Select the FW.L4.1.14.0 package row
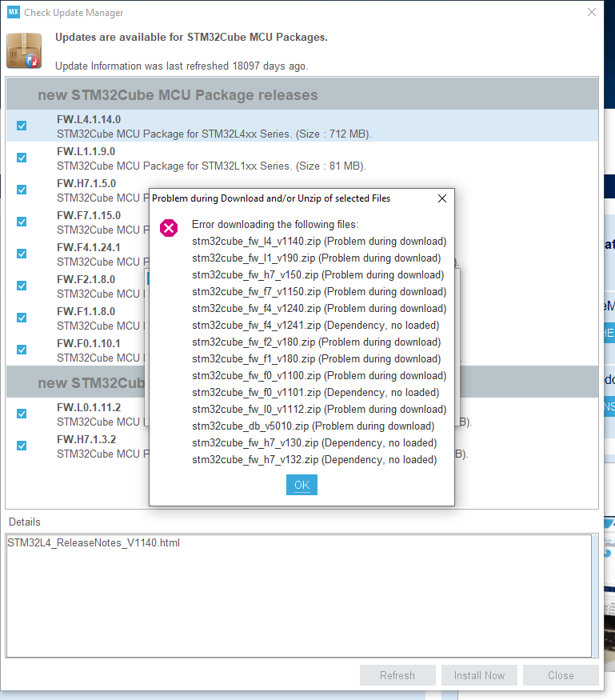The height and width of the screenshot is (700, 615). (x=302, y=126)
